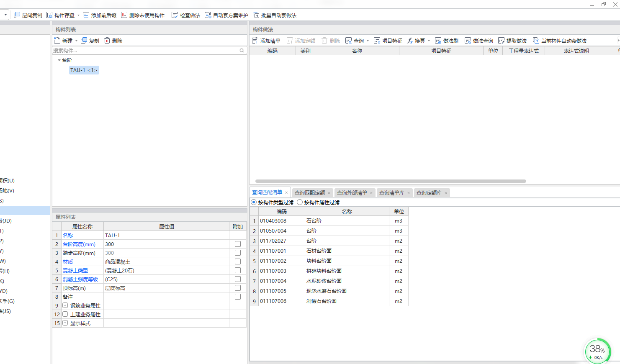Check 附加 box for 顶标高(m)

[x=238, y=288]
